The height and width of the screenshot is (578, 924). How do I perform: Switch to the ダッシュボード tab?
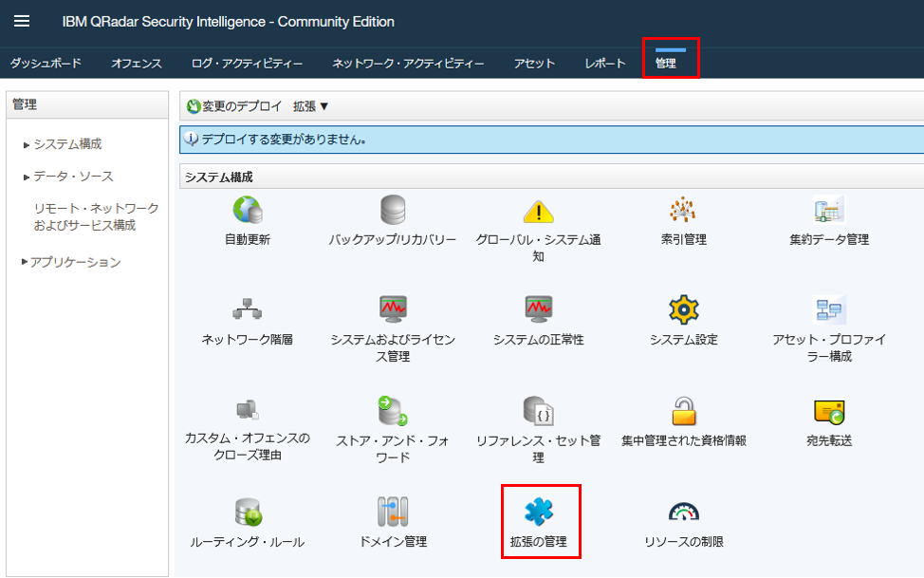(x=46, y=63)
